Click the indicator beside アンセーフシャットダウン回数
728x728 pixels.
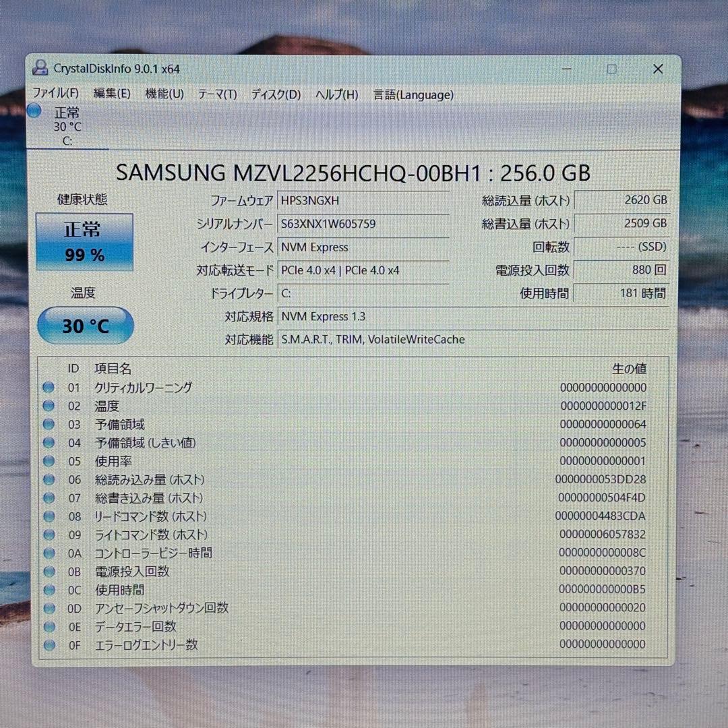[49, 607]
